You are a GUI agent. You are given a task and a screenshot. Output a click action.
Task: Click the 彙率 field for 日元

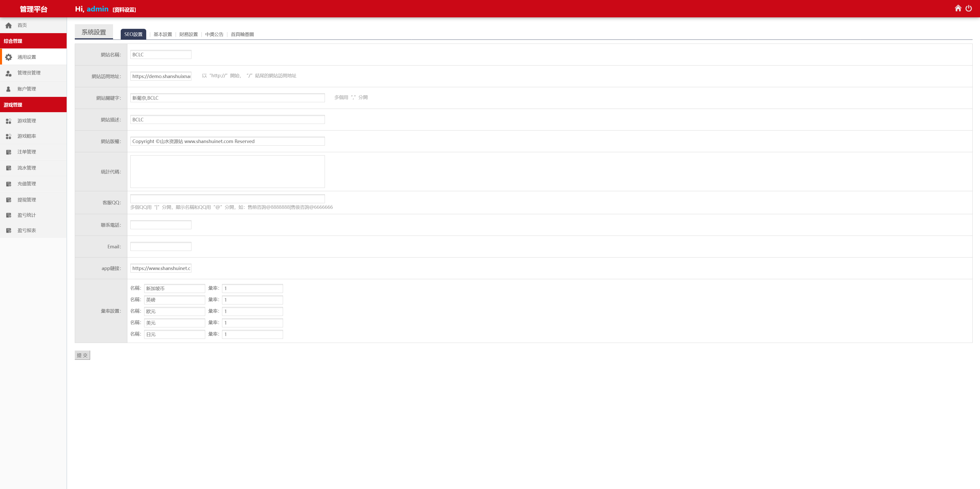click(252, 334)
